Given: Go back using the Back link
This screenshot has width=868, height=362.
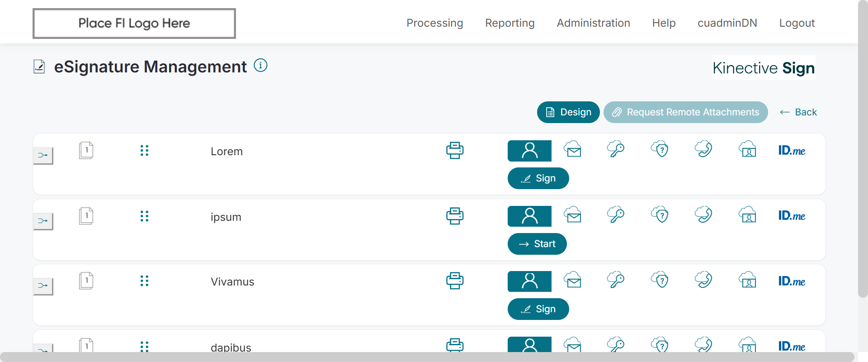Looking at the screenshot, I should point(798,112).
